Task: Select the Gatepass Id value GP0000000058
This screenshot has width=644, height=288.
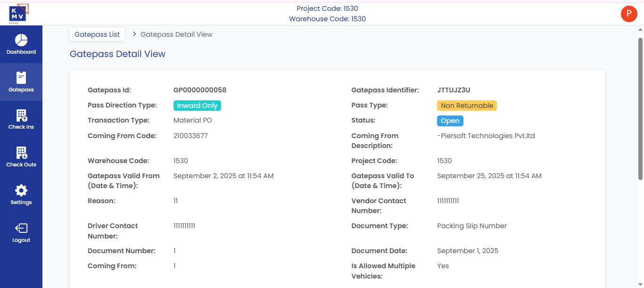Action: 200,90
